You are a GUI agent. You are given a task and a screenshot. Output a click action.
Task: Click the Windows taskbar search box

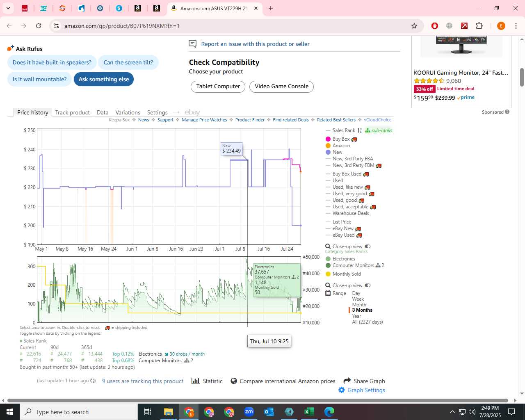coord(79,412)
